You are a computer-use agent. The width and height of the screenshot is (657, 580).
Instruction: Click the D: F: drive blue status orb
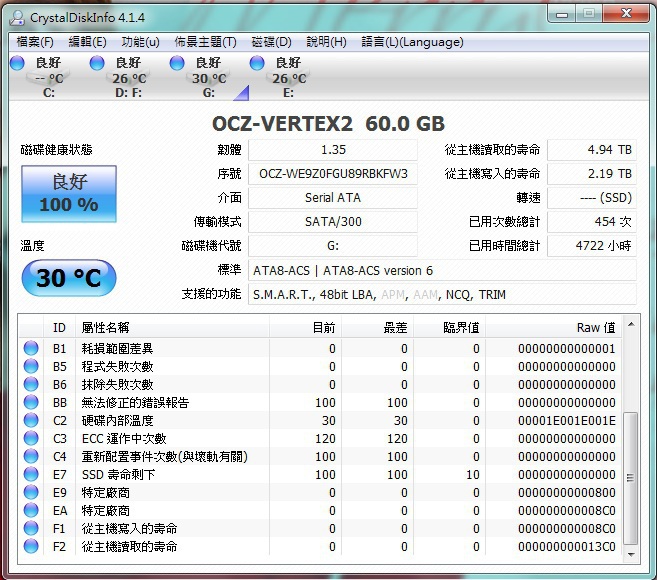point(97,63)
